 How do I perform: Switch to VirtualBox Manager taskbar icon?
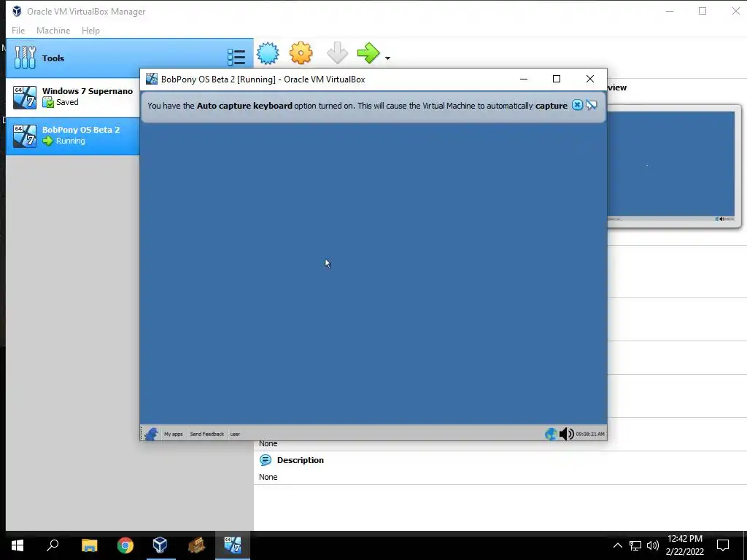(160, 545)
